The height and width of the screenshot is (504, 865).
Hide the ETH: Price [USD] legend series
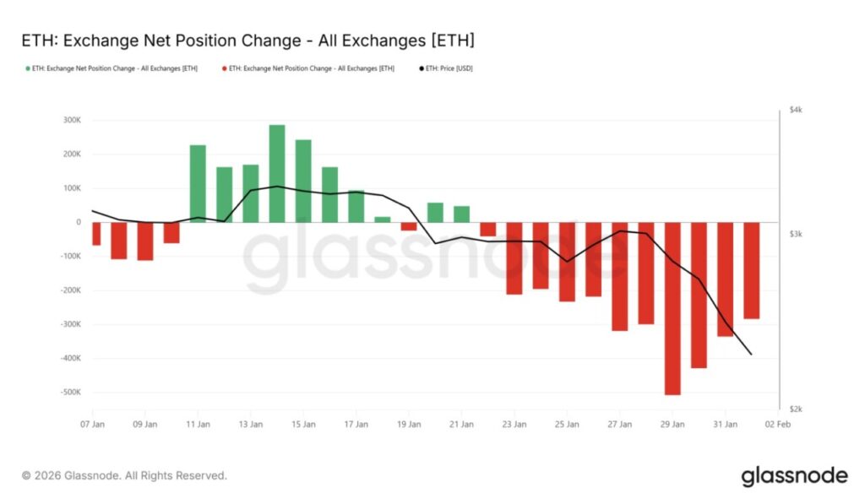[x=449, y=68]
